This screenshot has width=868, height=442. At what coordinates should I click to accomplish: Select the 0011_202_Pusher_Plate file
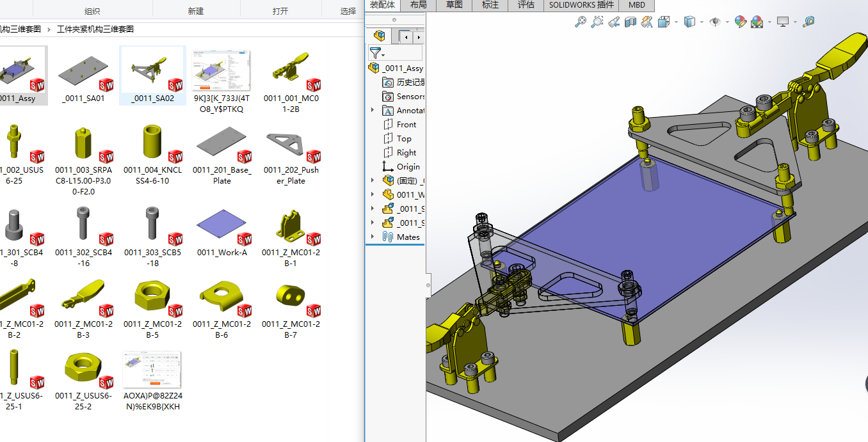[291, 154]
